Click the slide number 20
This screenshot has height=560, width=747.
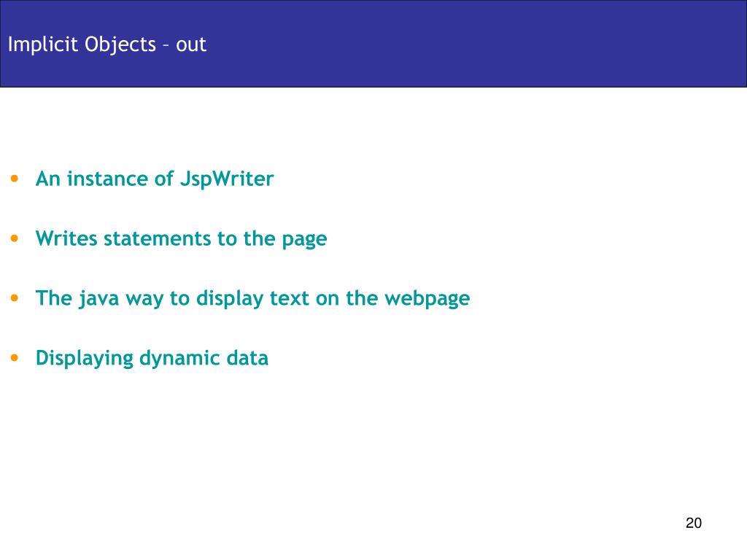pos(694,523)
